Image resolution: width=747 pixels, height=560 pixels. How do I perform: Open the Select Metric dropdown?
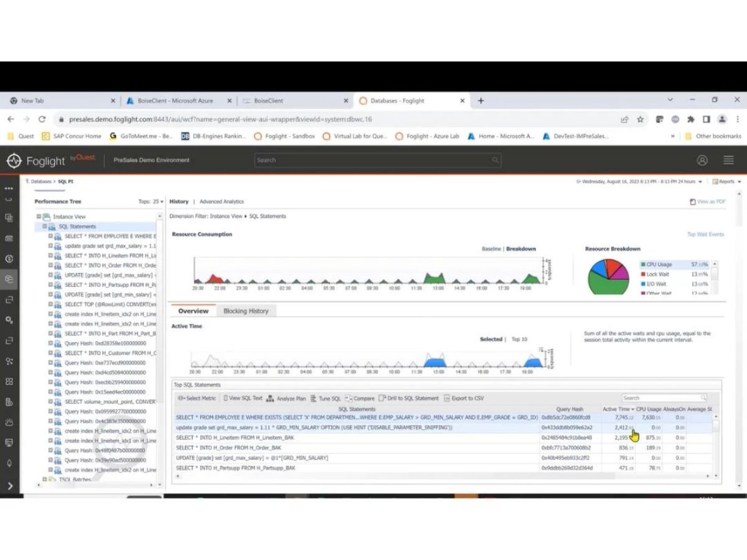(197, 398)
